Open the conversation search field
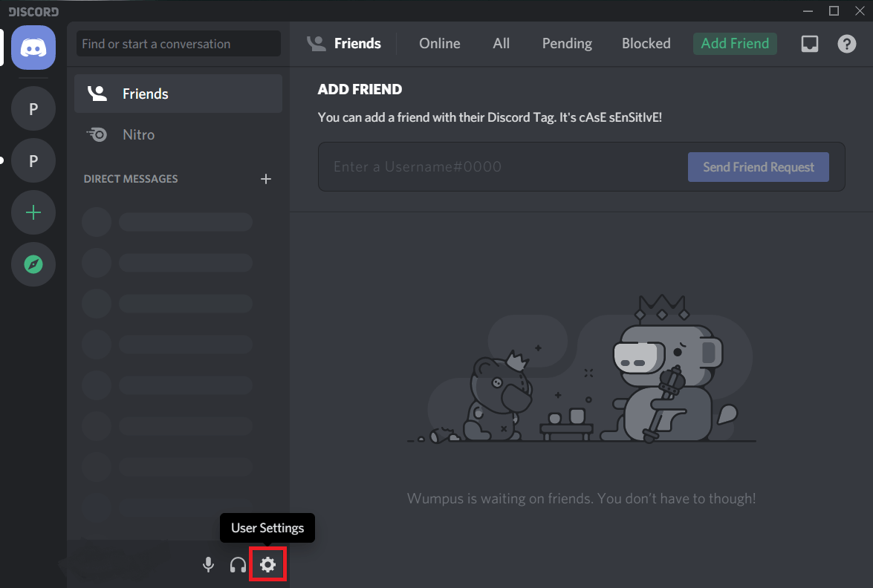 178,44
